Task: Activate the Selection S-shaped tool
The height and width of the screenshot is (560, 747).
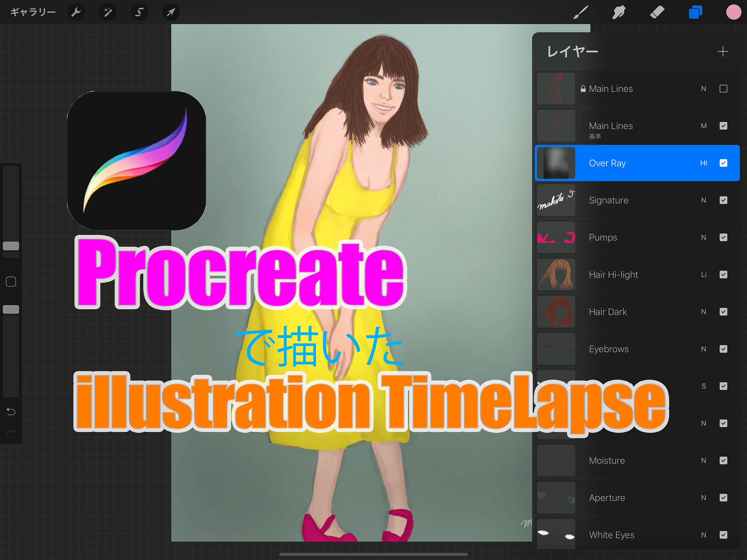Action: click(139, 12)
